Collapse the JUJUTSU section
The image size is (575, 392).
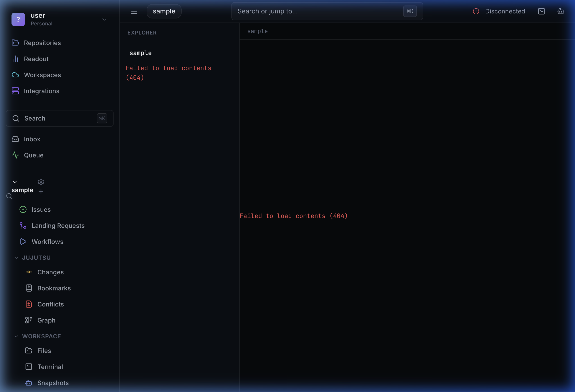coord(16,257)
